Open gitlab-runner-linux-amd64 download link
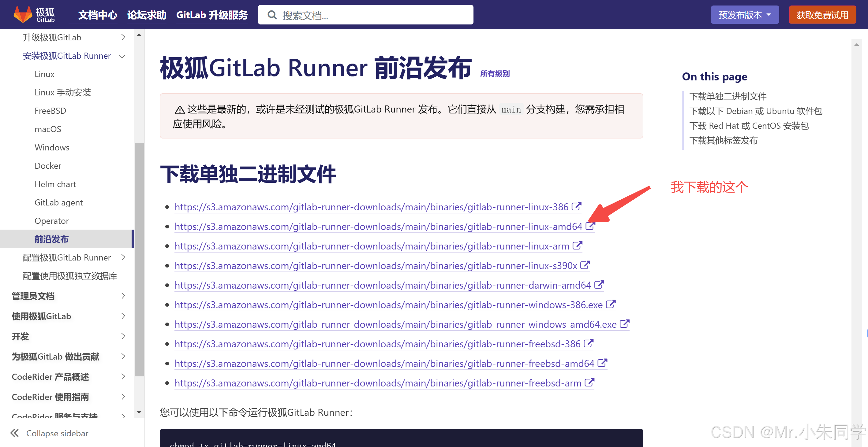 click(378, 226)
